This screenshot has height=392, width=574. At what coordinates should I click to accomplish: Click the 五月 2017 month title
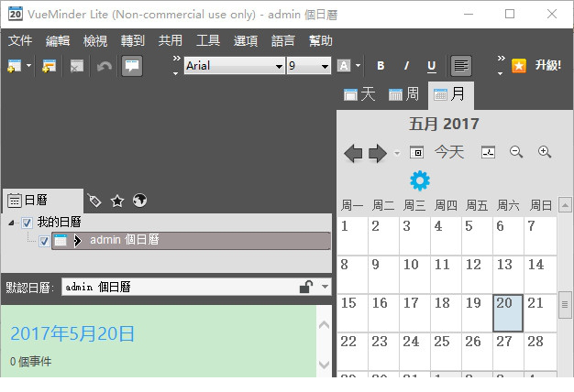click(x=444, y=124)
